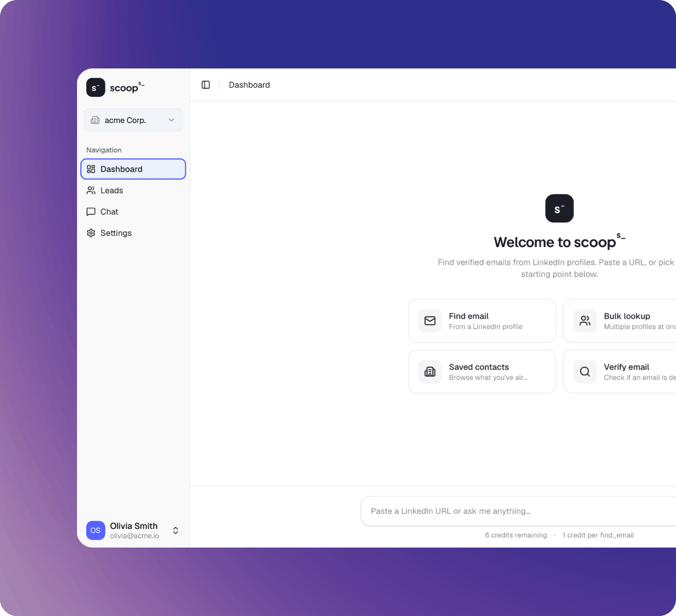Click the Leads people icon
The width and height of the screenshot is (676, 616).
[91, 190]
